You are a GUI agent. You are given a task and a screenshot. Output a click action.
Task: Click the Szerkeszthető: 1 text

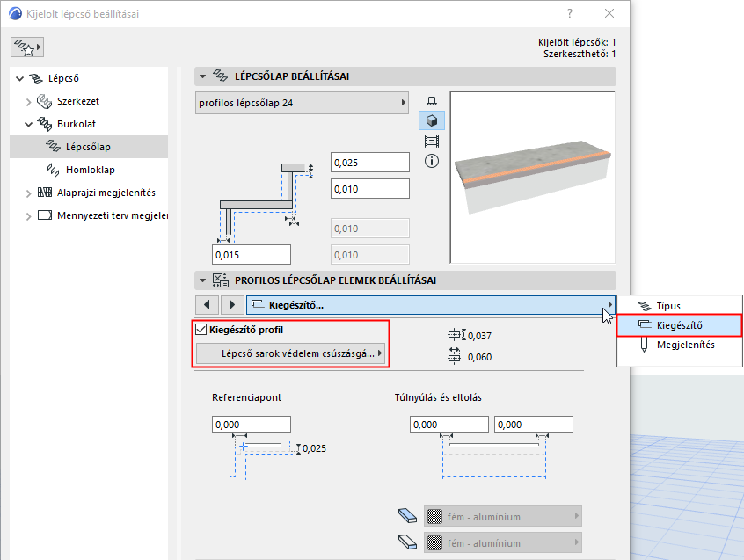(580, 54)
